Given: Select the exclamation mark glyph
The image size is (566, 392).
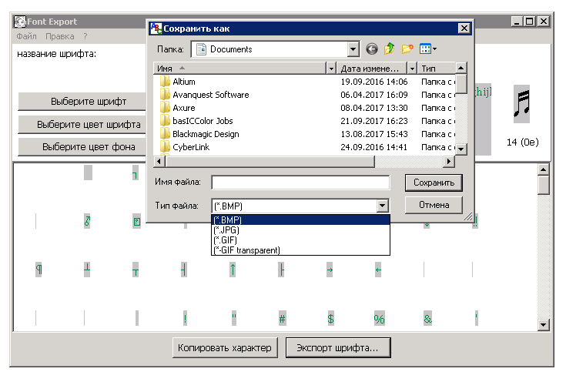Looking at the screenshot, I should (185, 318).
